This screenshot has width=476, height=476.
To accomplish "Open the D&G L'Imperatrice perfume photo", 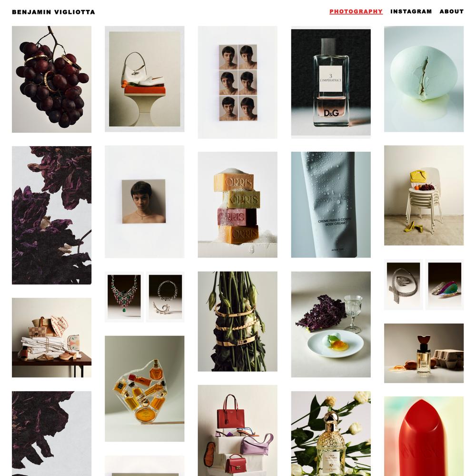I will click(331, 82).
